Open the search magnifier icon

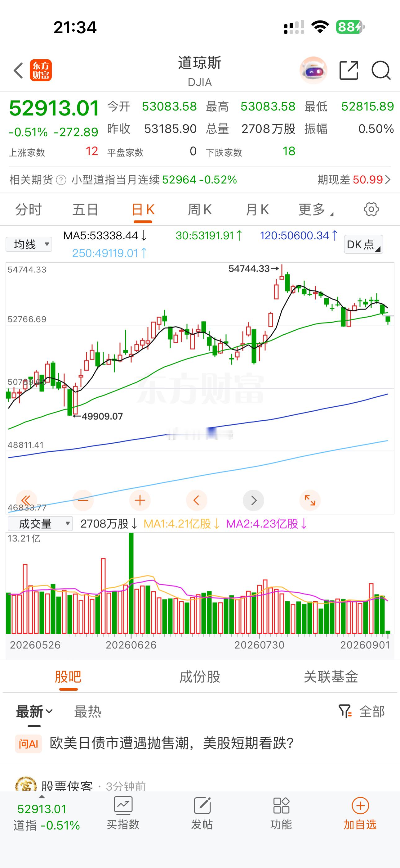pos(381,70)
